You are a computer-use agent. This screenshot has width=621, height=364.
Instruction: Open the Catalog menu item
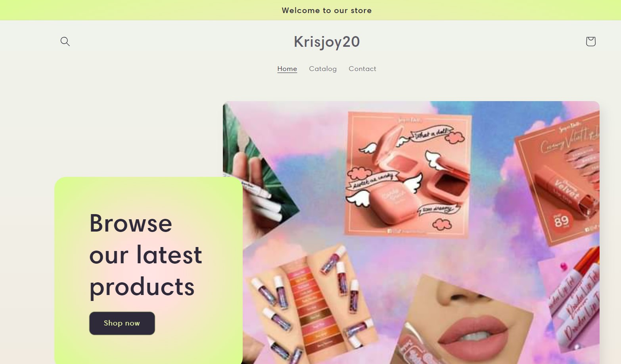point(323,69)
